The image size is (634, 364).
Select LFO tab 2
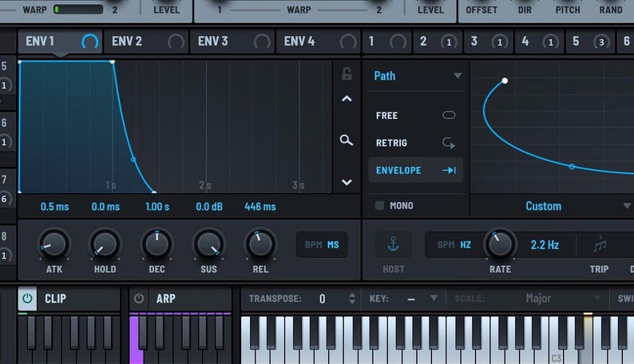click(438, 42)
